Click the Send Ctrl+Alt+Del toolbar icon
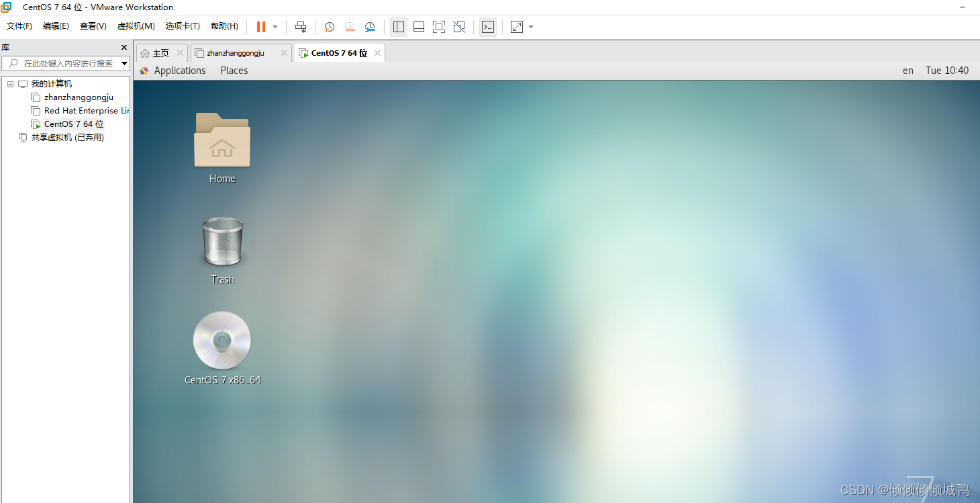Screen dimensions: 980x503 pos(301,27)
